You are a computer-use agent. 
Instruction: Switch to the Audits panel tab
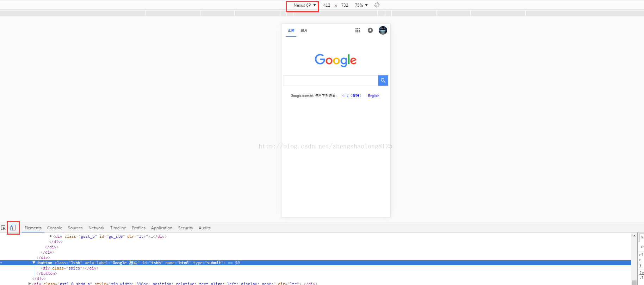click(x=204, y=228)
